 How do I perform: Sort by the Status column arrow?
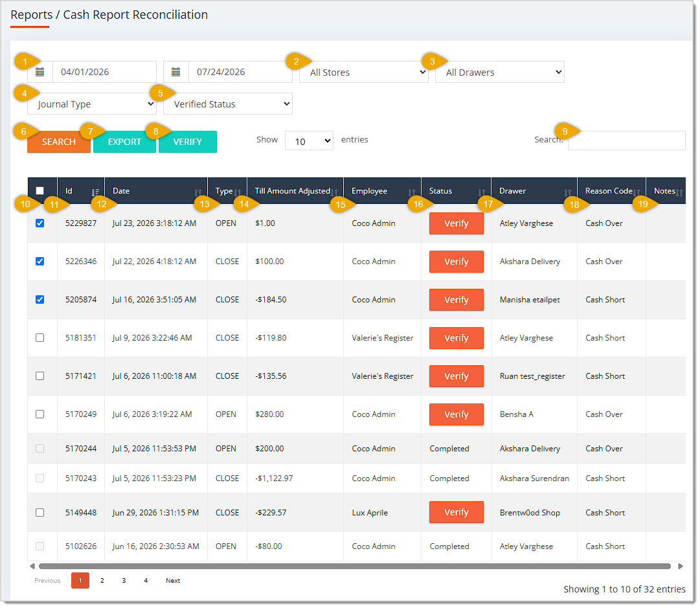482,192
